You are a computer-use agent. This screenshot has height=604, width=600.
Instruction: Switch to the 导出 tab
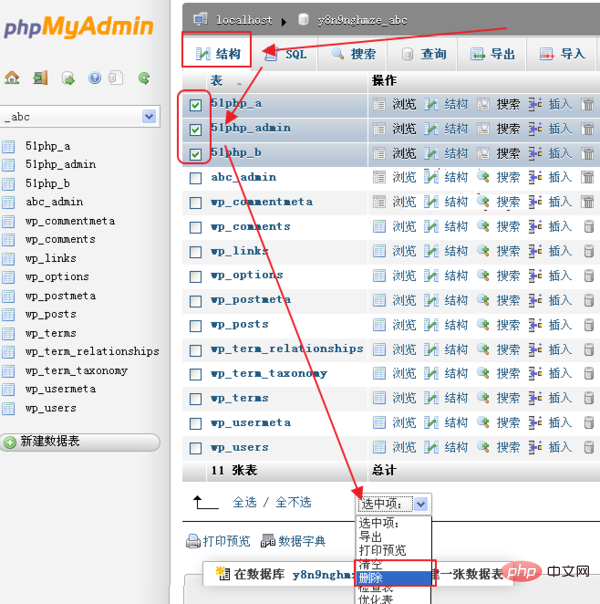pyautogui.click(x=492, y=54)
